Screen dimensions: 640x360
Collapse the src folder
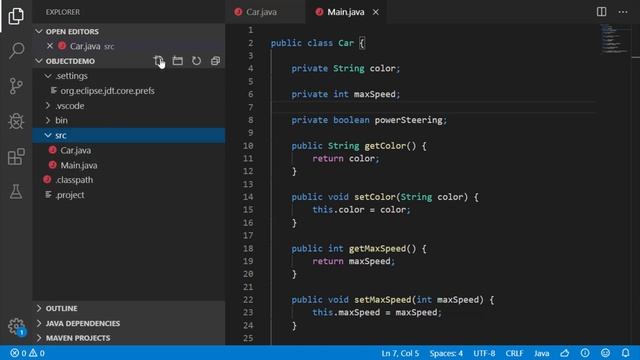129,136
